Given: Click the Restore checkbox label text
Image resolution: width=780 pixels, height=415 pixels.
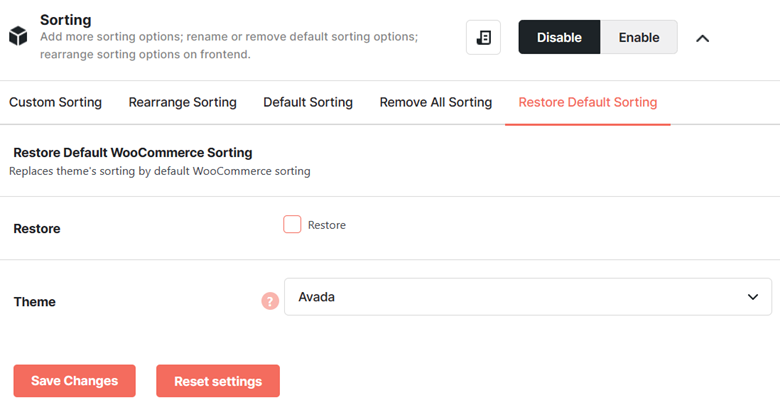Looking at the screenshot, I should tap(326, 225).
